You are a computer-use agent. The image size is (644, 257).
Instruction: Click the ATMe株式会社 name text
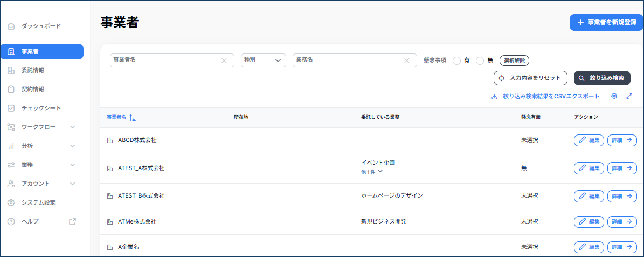(137, 222)
